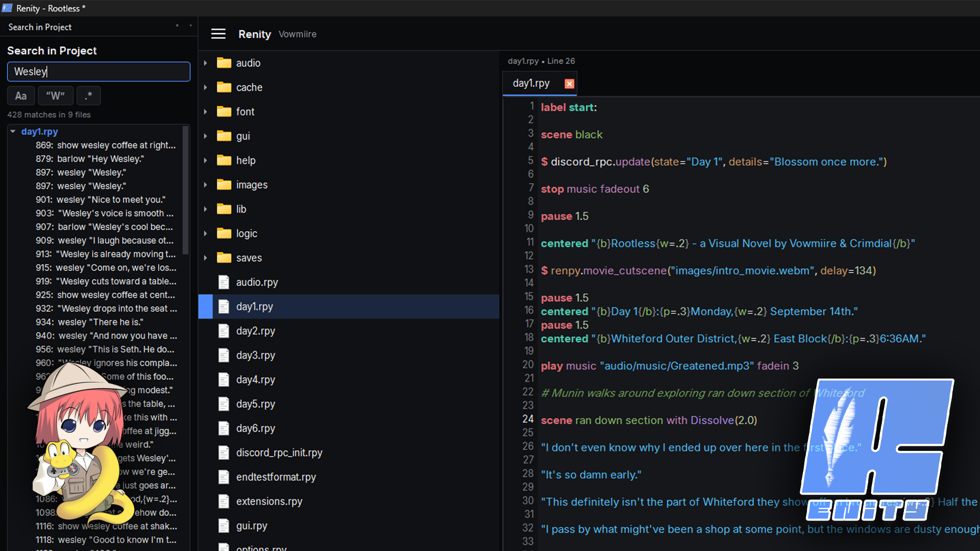980x551 pixels.
Task: Open result line 869 show wesley coffee
Action: tap(106, 145)
